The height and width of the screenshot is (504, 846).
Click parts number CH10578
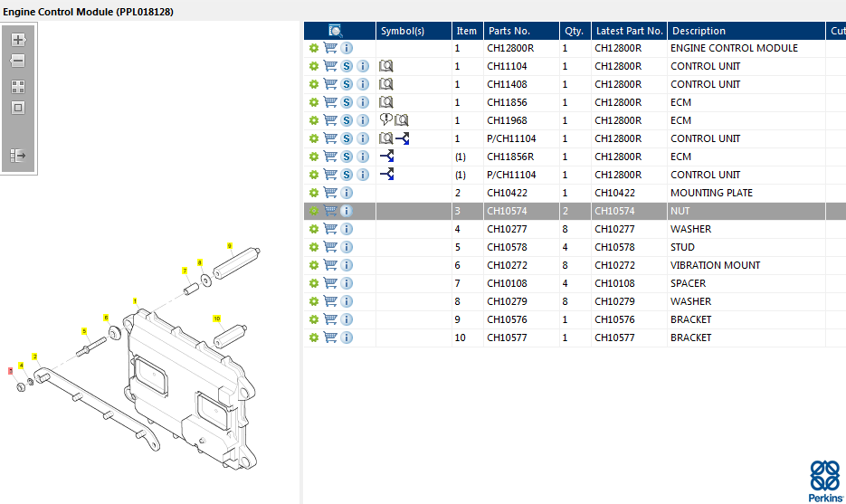(507, 247)
